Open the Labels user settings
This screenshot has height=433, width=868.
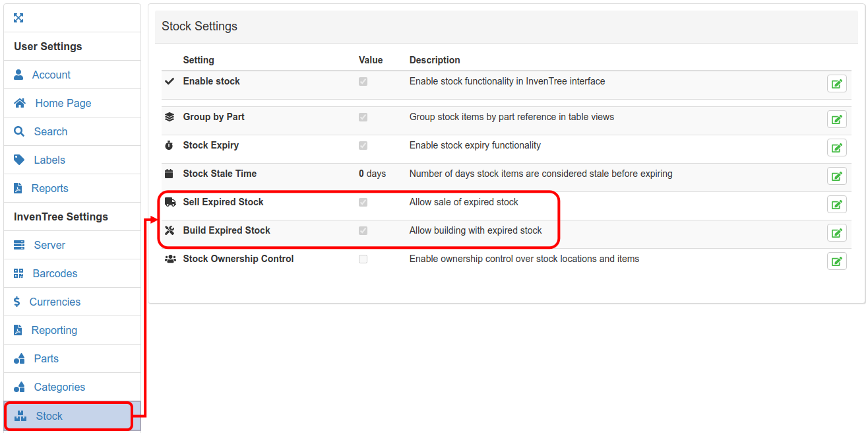49,160
